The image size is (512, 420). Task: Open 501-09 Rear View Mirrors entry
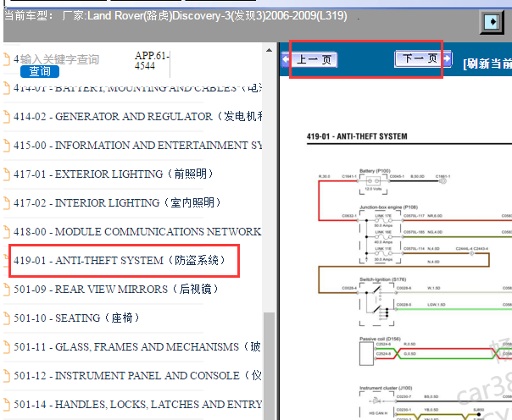tap(116, 290)
